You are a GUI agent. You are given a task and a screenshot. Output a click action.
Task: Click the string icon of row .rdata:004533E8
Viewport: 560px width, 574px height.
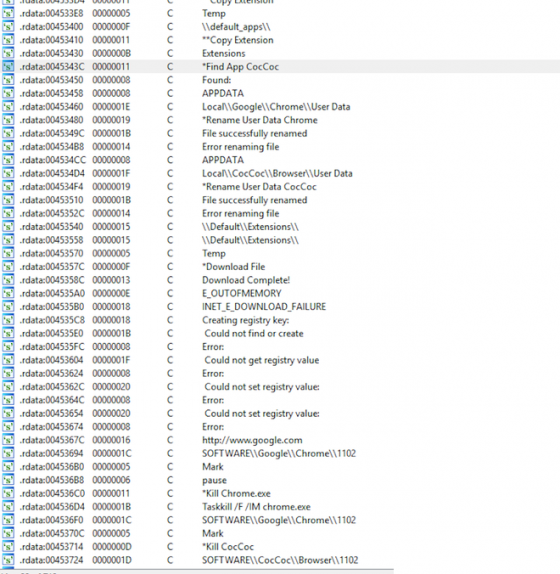tap(8, 14)
